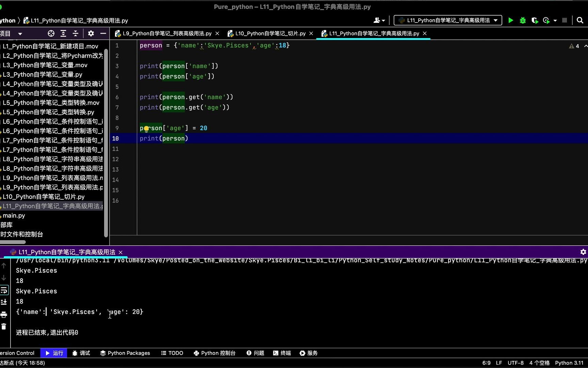Clear the run console output
588x368 pixels.
(4, 326)
